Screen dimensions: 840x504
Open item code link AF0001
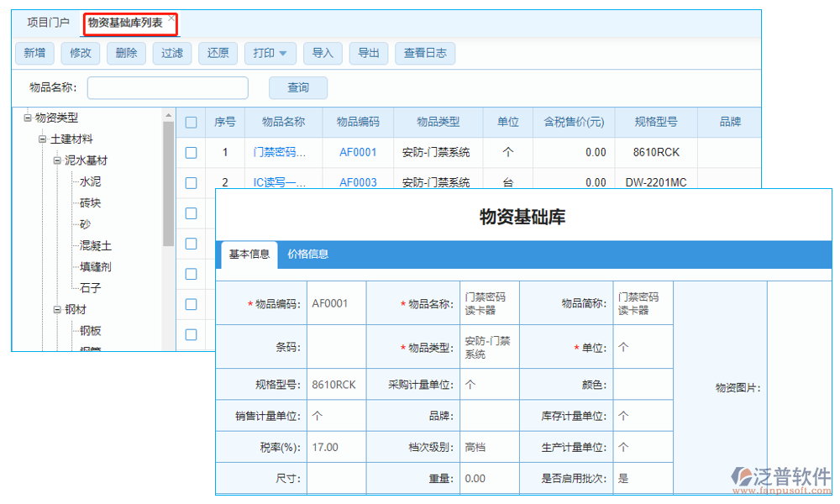(359, 152)
